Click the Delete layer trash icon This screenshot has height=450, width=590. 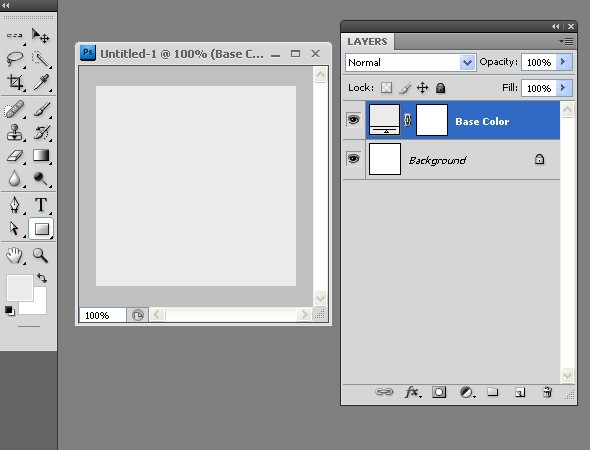click(547, 392)
